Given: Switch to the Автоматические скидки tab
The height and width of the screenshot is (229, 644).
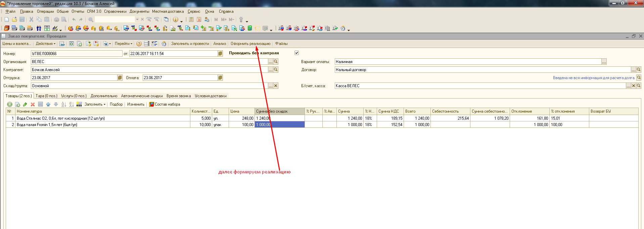Looking at the screenshot, I should point(142,96).
